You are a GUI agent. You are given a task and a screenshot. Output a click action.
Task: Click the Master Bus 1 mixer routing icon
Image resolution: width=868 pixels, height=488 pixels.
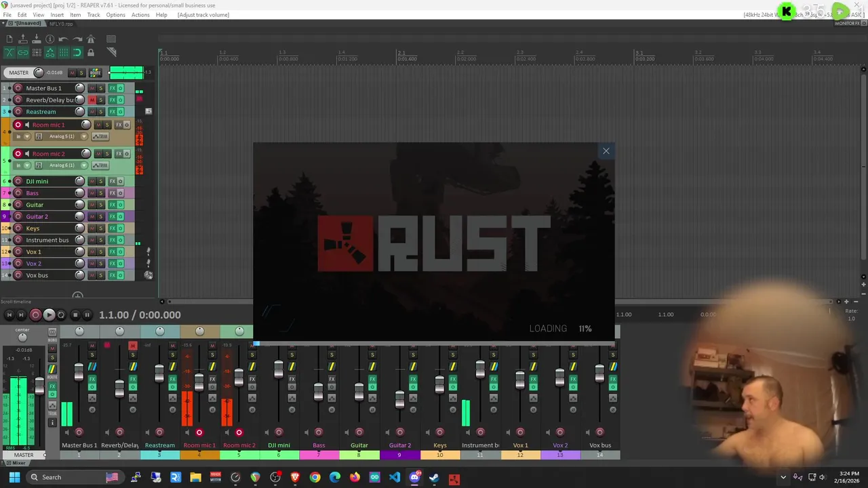coord(92,367)
